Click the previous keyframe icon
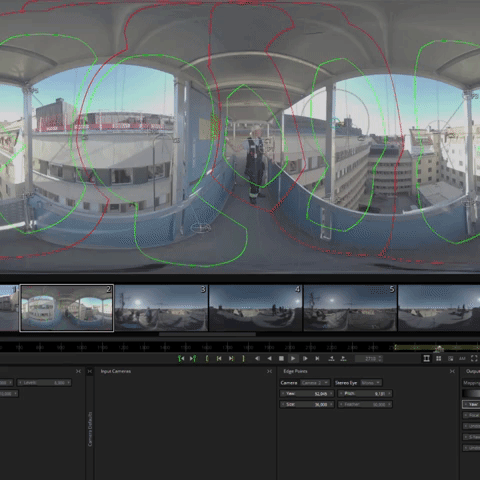The height and width of the screenshot is (480, 480). click(331, 359)
